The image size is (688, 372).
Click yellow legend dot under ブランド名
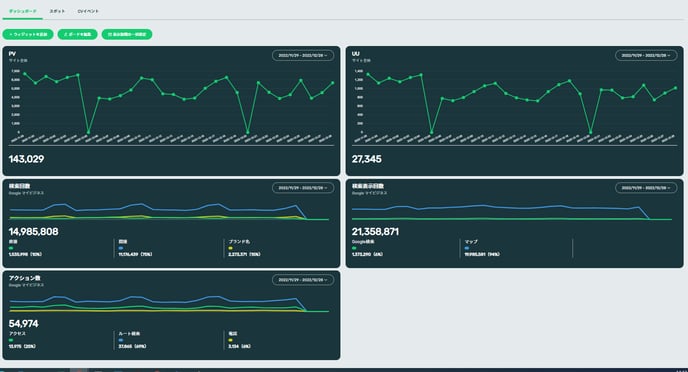coord(230,248)
